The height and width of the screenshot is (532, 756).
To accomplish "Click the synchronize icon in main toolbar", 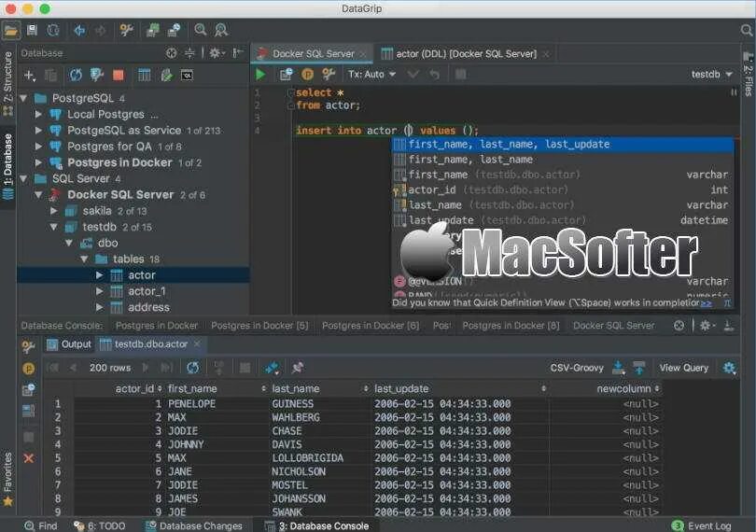I will click(53, 30).
